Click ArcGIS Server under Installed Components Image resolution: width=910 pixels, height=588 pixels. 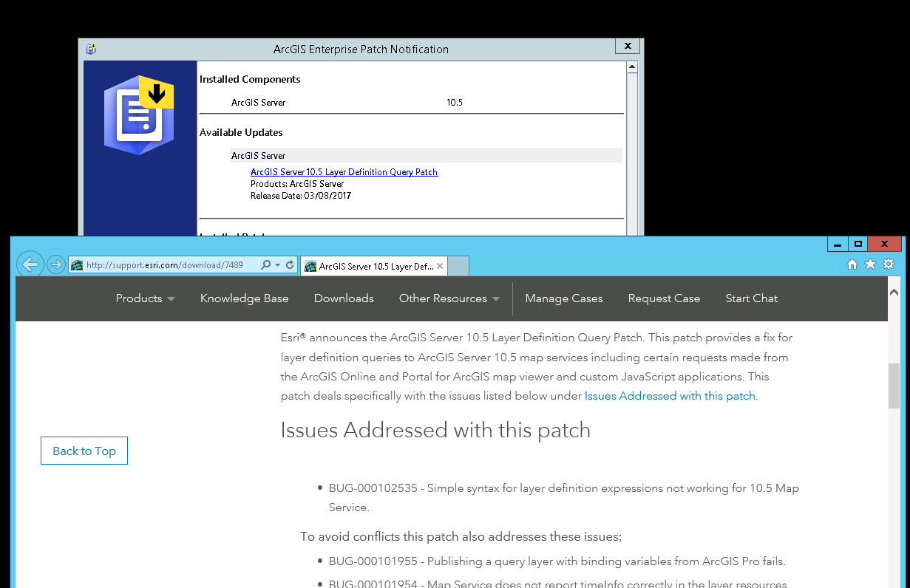pyautogui.click(x=258, y=103)
